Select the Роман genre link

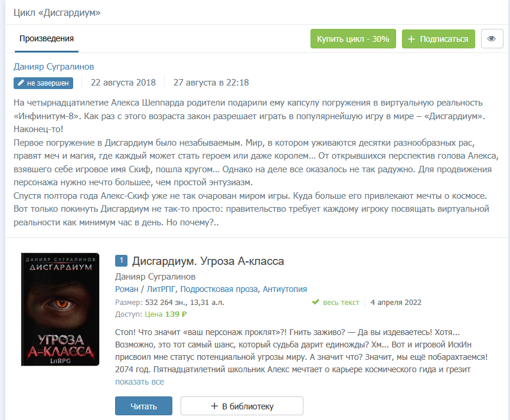click(126, 289)
